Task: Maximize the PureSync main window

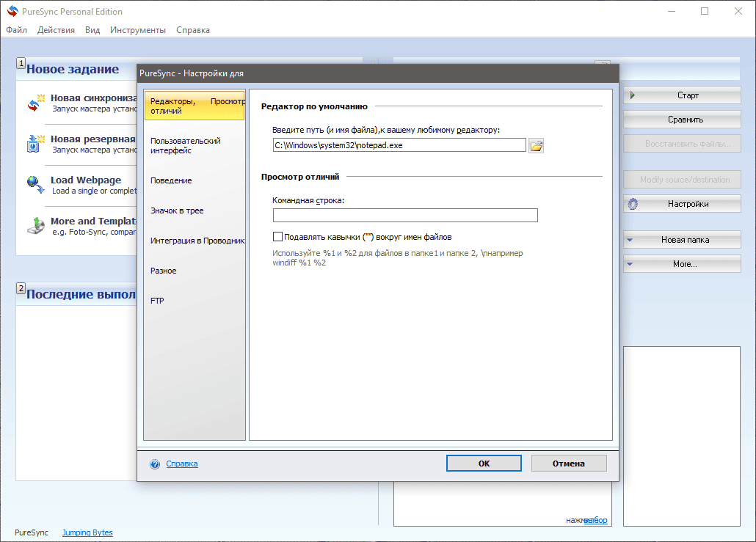Action: 705,11
